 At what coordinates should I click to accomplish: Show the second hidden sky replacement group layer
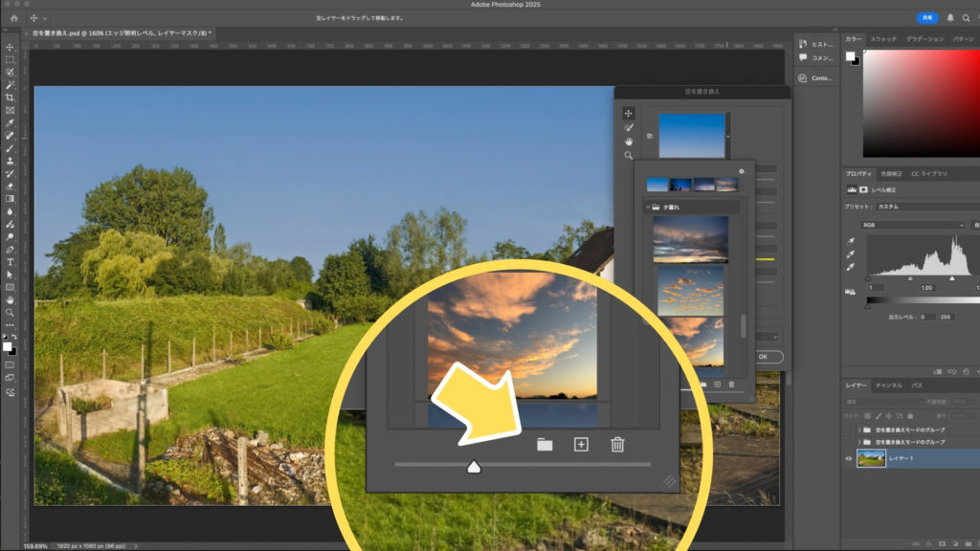[849, 443]
